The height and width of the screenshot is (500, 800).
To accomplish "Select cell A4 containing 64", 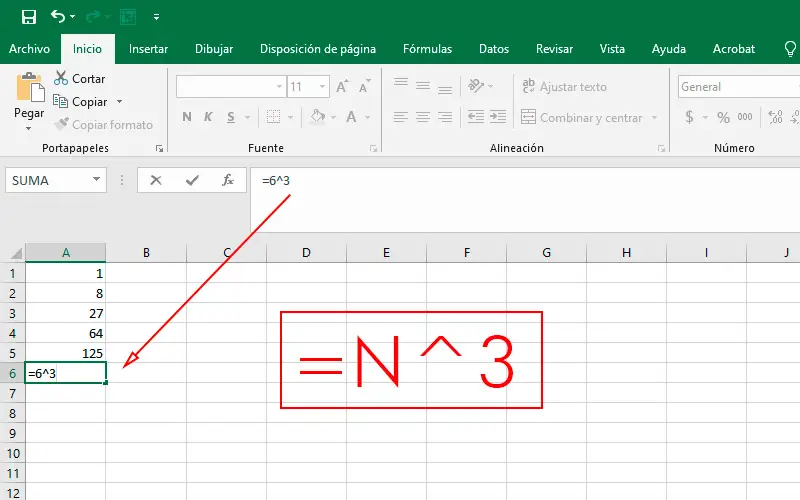I will (65, 333).
